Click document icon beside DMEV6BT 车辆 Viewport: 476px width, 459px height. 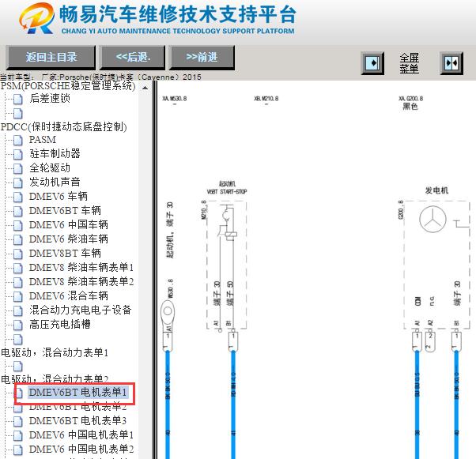18,212
